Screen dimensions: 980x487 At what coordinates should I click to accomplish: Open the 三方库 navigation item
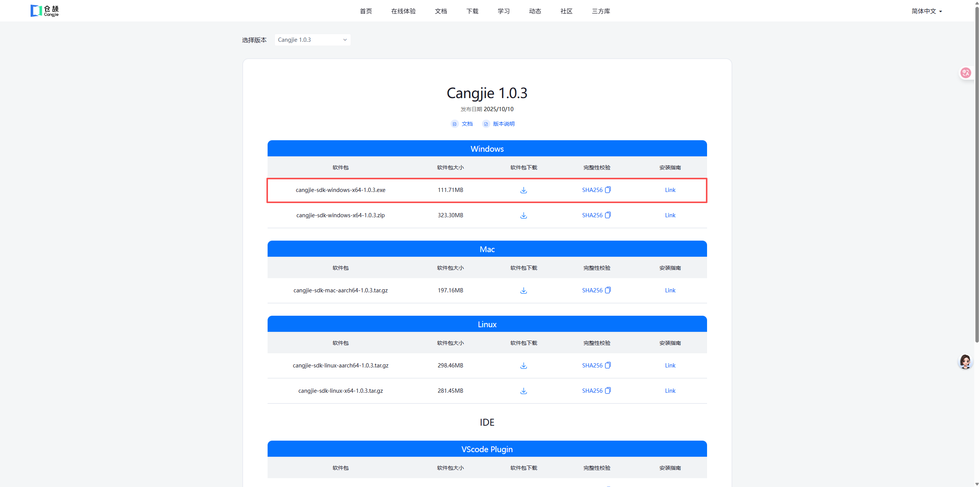(x=601, y=11)
